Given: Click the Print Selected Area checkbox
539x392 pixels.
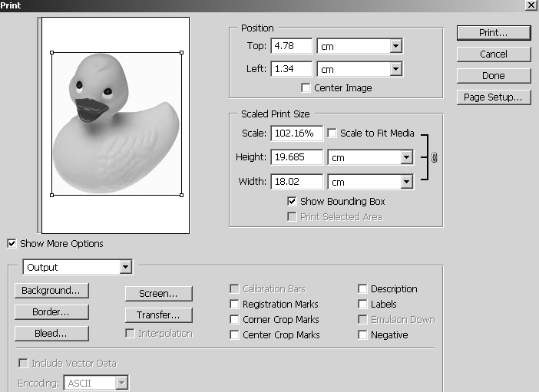Looking at the screenshot, I should [x=292, y=217].
